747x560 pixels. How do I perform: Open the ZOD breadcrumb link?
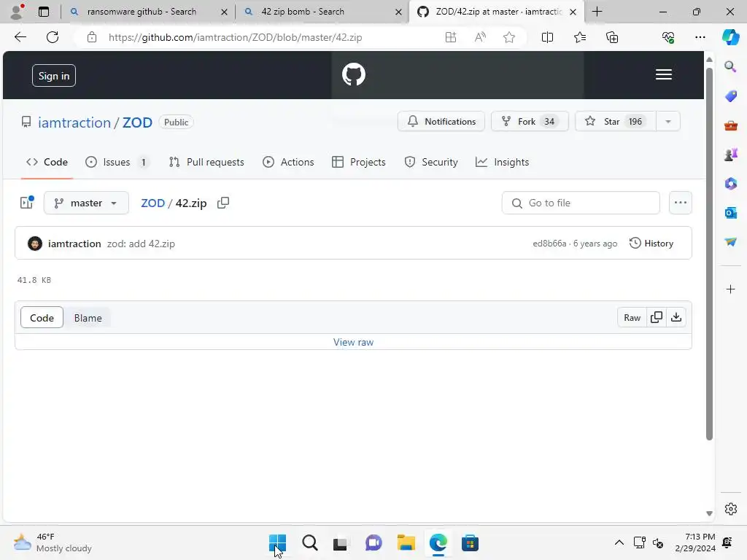point(152,203)
